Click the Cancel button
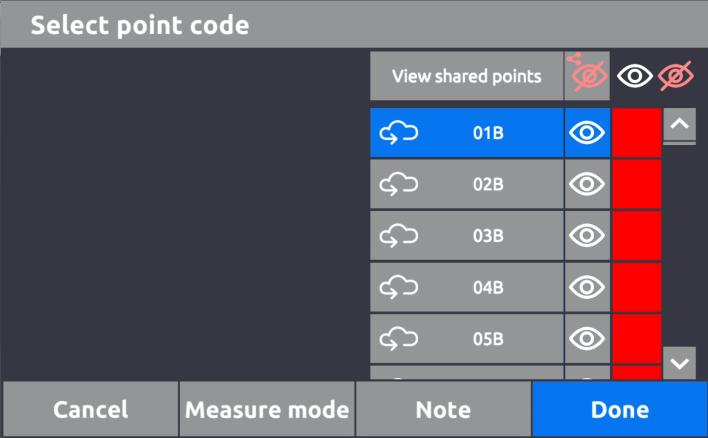 tap(90, 410)
